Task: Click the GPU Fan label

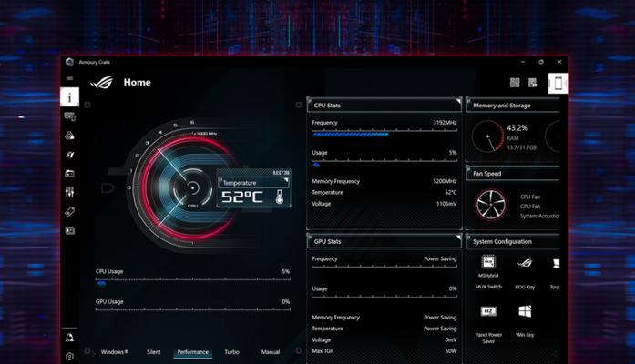Action: click(530, 207)
